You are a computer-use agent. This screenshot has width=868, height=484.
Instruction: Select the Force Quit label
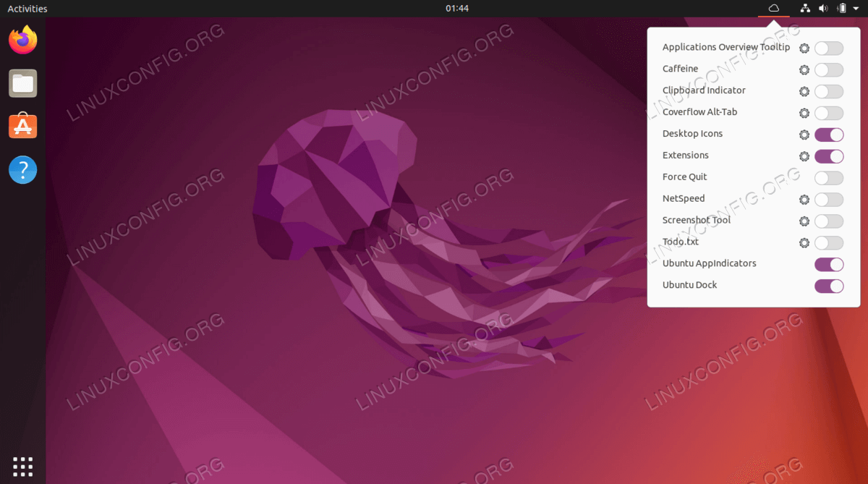pyautogui.click(x=685, y=177)
